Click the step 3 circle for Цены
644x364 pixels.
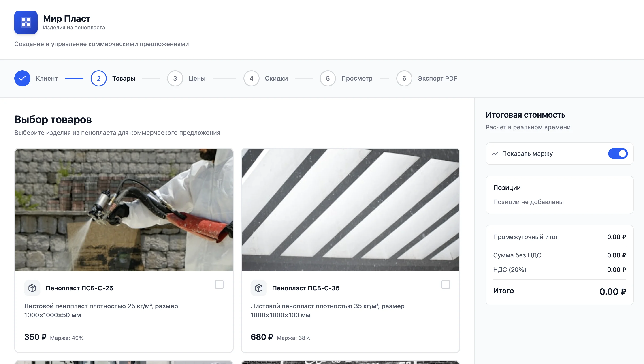point(175,78)
